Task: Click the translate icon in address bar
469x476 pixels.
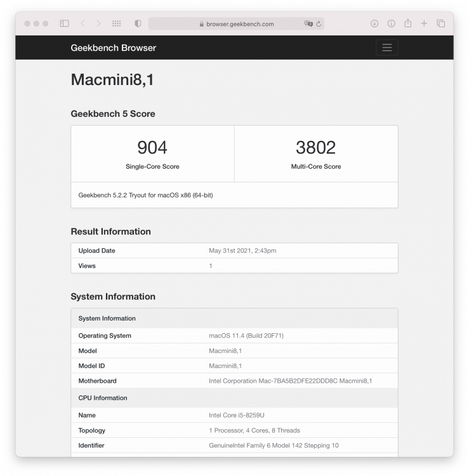Action: click(308, 23)
